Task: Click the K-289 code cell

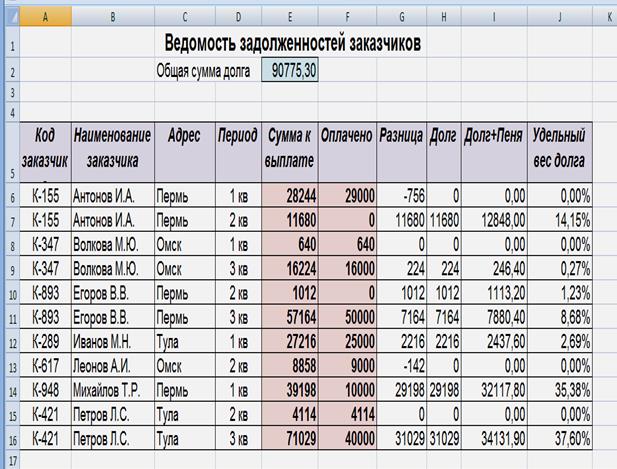Action: 45,341
